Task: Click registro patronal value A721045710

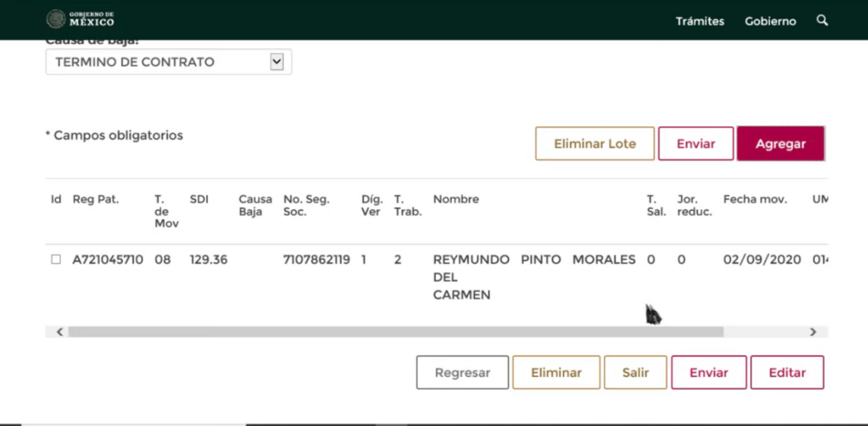Action: click(x=108, y=260)
